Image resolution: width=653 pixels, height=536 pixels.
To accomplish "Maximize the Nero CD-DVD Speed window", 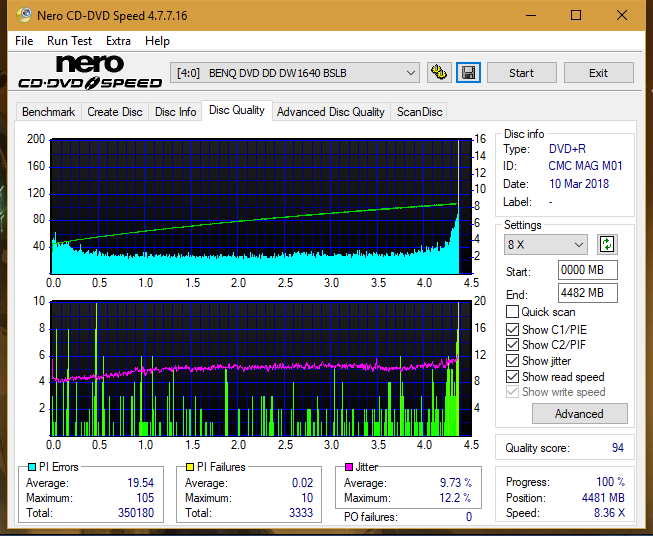I will click(576, 15).
